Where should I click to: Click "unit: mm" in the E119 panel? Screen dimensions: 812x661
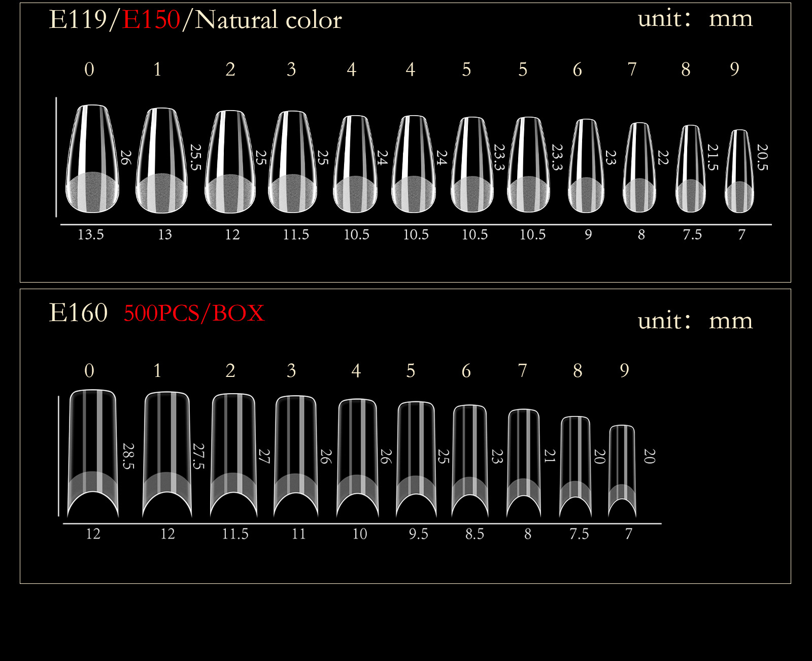695,19
